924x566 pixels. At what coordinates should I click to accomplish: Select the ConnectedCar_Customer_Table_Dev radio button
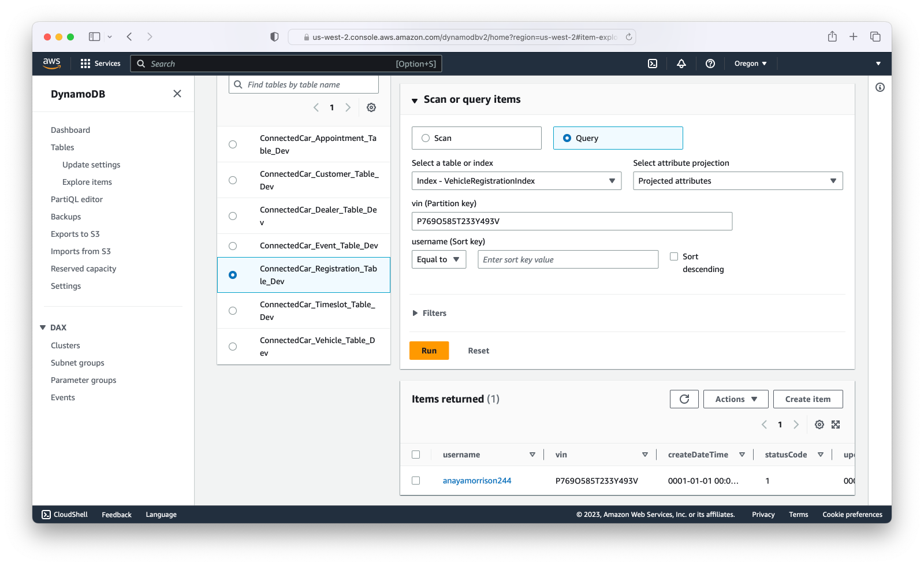(x=233, y=180)
